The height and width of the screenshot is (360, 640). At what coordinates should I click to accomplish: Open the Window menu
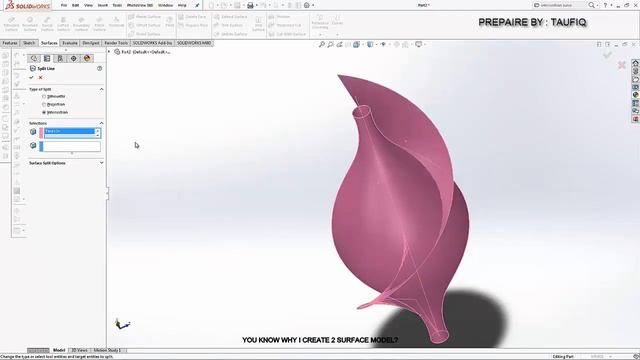click(165, 5)
